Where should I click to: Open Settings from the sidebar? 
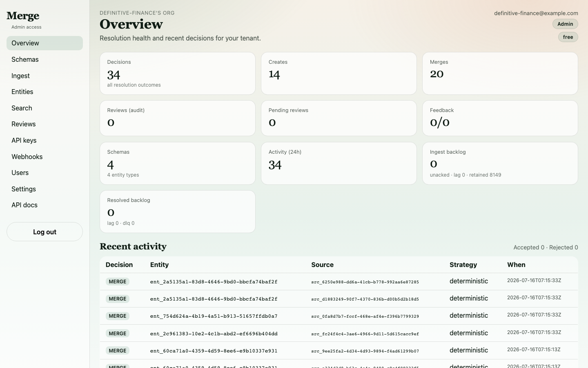[x=45, y=189]
